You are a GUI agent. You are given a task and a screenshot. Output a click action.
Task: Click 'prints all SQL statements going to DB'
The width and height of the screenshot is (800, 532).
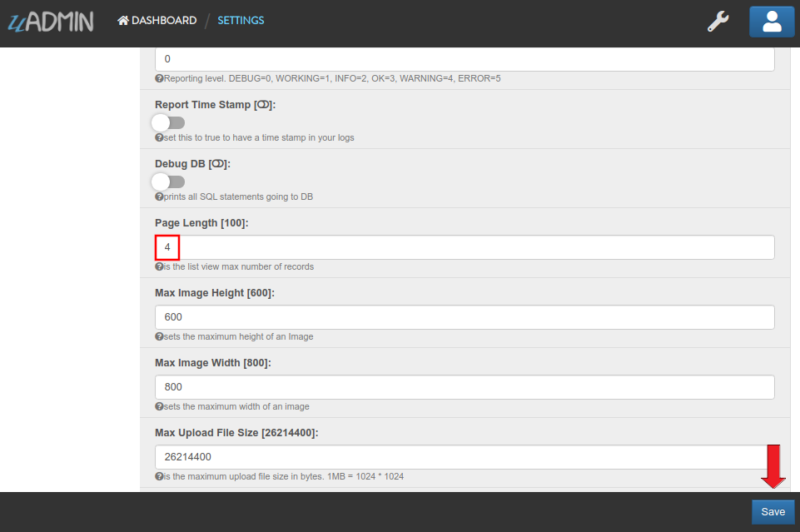point(238,196)
